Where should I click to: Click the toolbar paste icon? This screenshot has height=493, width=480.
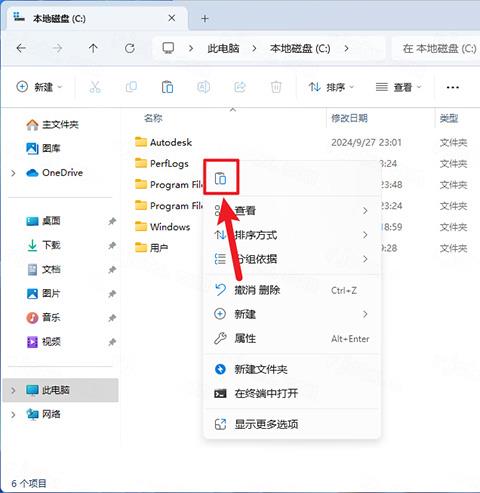167,87
